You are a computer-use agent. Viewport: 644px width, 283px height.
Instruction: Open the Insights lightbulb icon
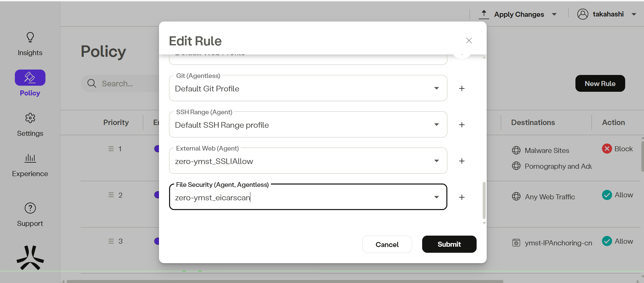(30, 37)
